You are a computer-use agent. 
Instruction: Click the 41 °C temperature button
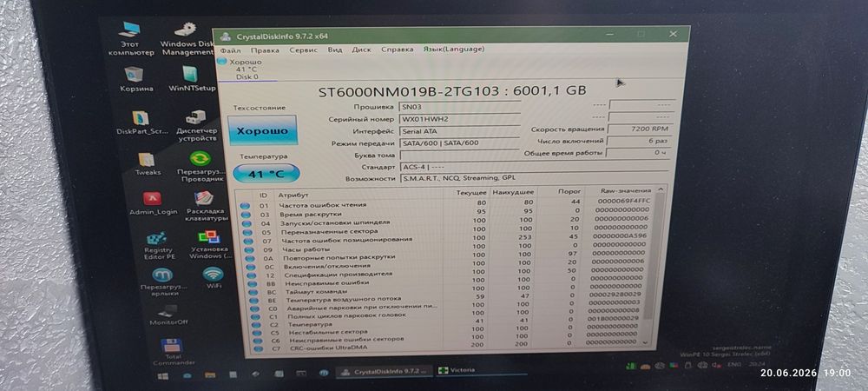tap(266, 174)
